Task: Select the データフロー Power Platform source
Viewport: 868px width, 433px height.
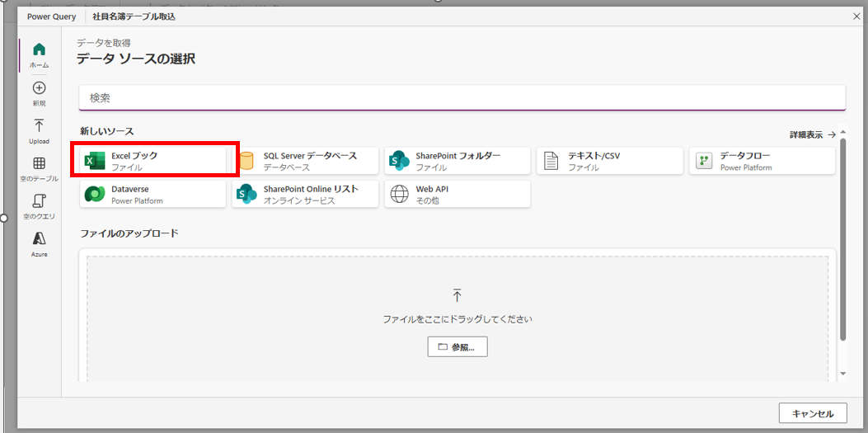Action: [762, 161]
